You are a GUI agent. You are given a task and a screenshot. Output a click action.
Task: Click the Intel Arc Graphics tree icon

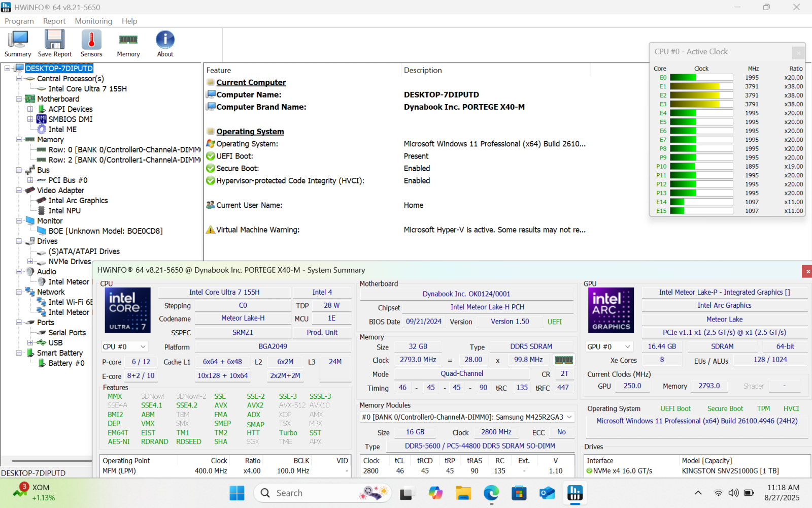pos(42,201)
